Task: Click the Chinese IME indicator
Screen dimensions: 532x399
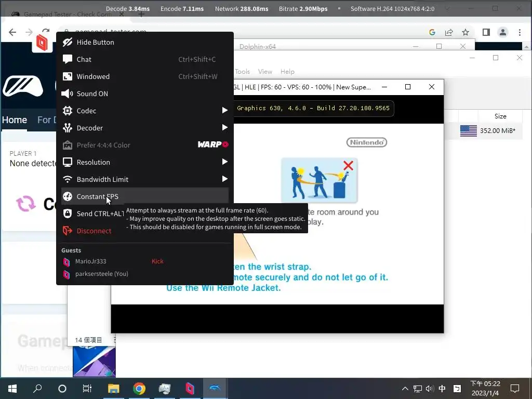Action: (x=442, y=389)
